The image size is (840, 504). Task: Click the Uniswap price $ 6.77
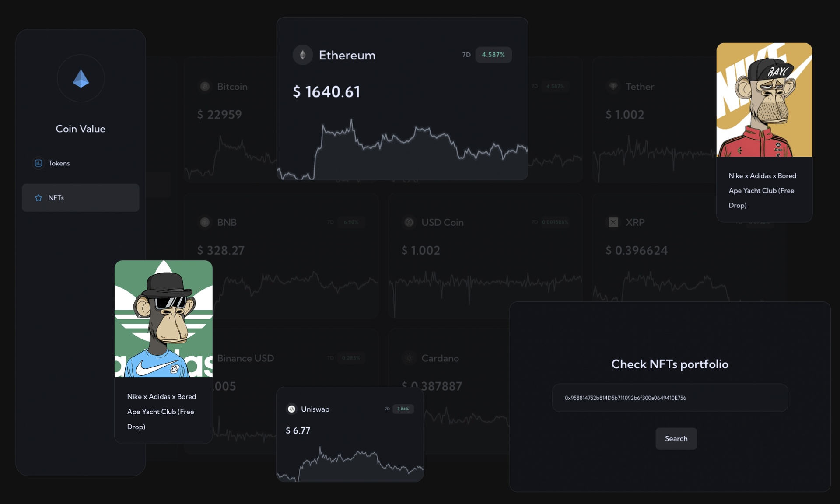(298, 430)
